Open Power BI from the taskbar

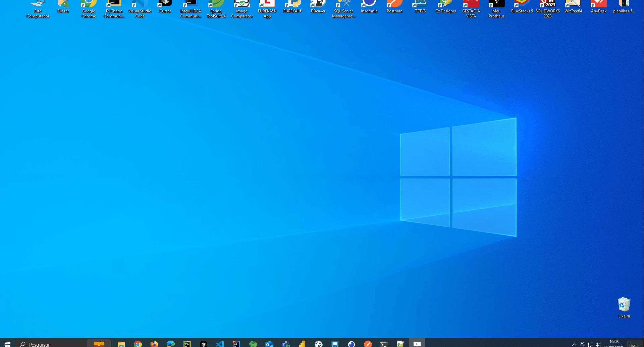pos(302,344)
